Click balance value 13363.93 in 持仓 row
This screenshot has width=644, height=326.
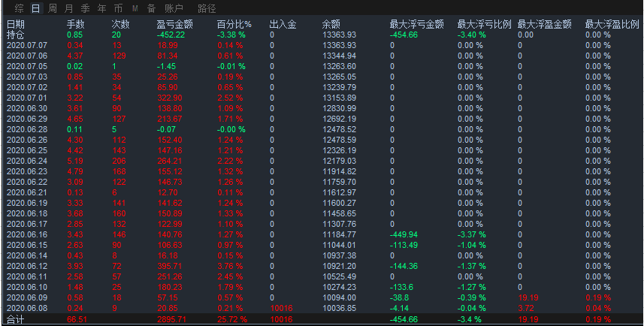click(339, 35)
